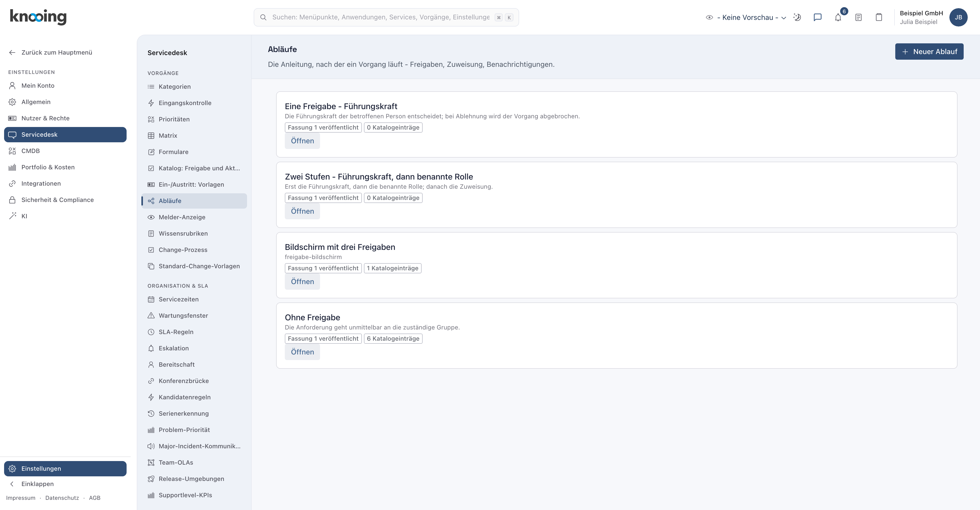Viewport: 980px width, 510px height.
Task: Open Sicherheit & Compliance settings
Action: click(x=65, y=200)
